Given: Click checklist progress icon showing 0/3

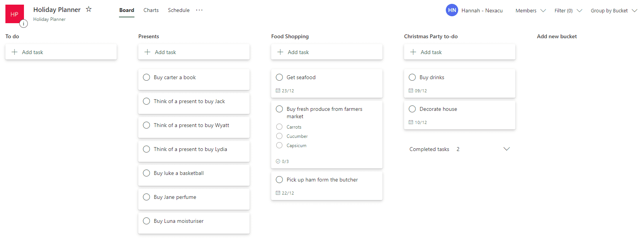Looking at the screenshot, I should pos(278,161).
